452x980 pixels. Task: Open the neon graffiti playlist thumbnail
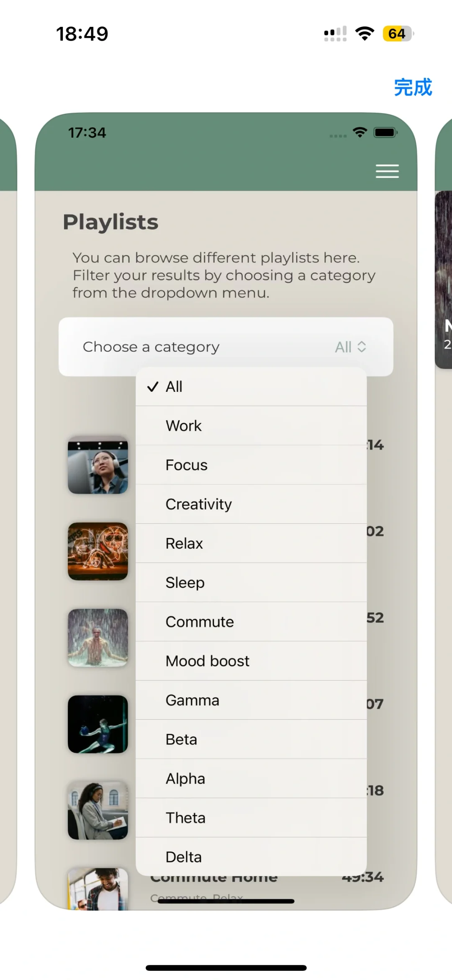(98, 551)
